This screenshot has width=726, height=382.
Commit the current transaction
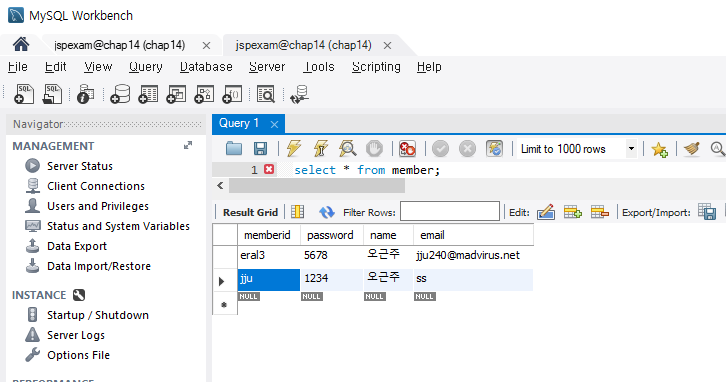(x=440, y=149)
